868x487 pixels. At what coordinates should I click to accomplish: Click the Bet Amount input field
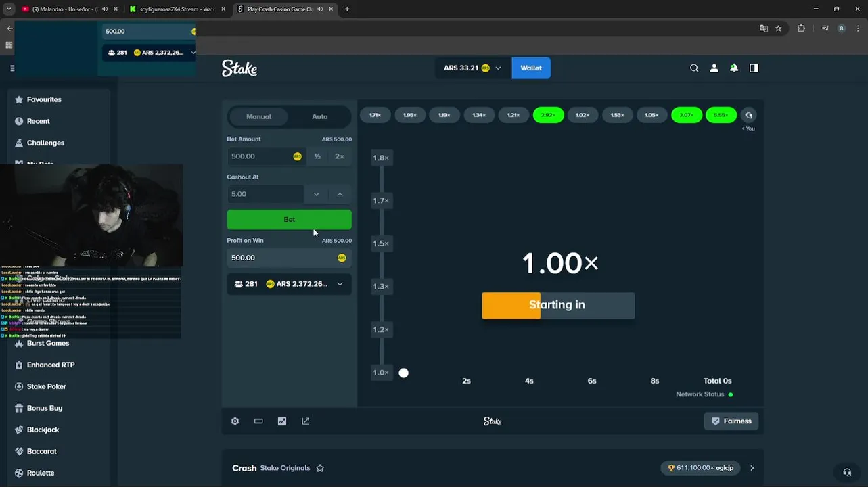265,156
